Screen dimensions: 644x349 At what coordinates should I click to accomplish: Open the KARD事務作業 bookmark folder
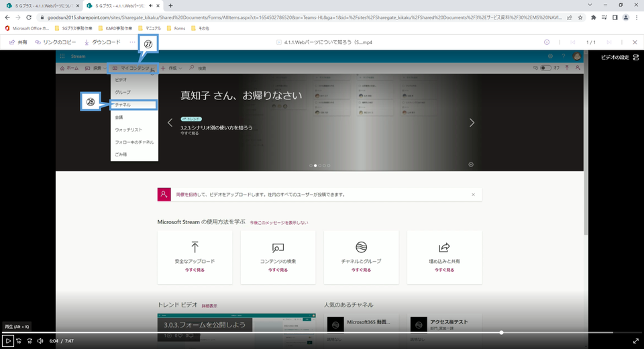115,28
